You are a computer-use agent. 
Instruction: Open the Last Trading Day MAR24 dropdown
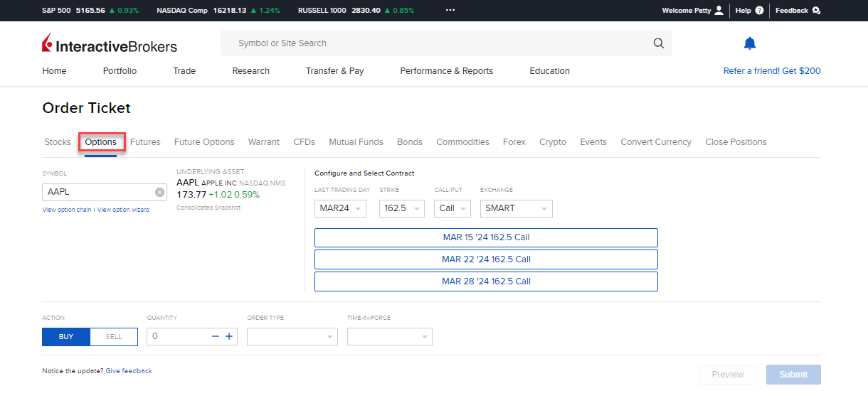click(340, 208)
